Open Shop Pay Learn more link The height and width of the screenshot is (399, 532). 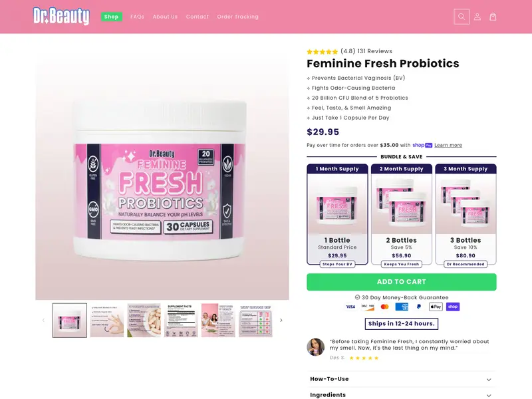448,145
